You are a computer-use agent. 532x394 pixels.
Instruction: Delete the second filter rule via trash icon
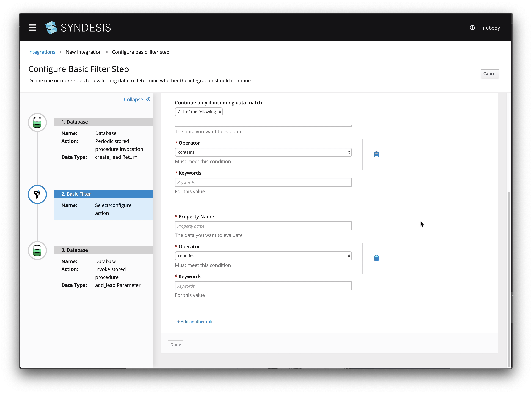click(x=376, y=258)
